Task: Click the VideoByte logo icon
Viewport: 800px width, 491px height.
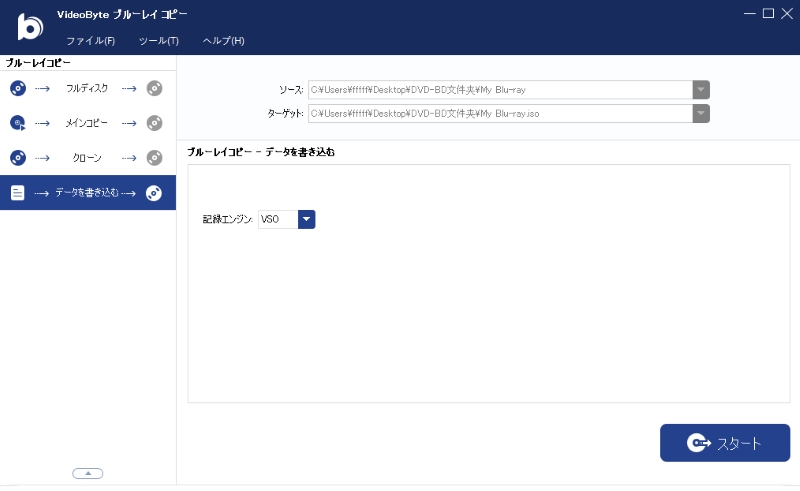Action: [x=30, y=27]
